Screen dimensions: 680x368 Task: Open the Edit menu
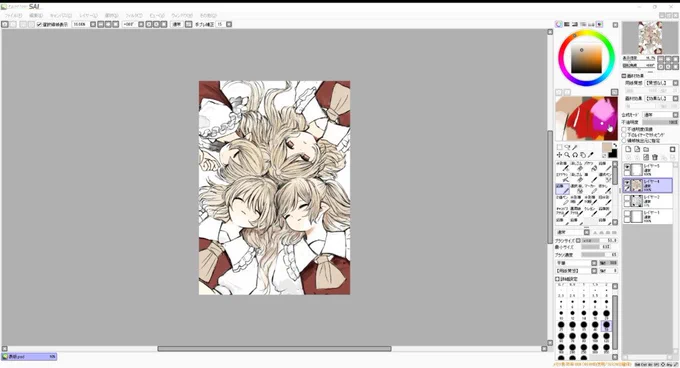[36, 16]
